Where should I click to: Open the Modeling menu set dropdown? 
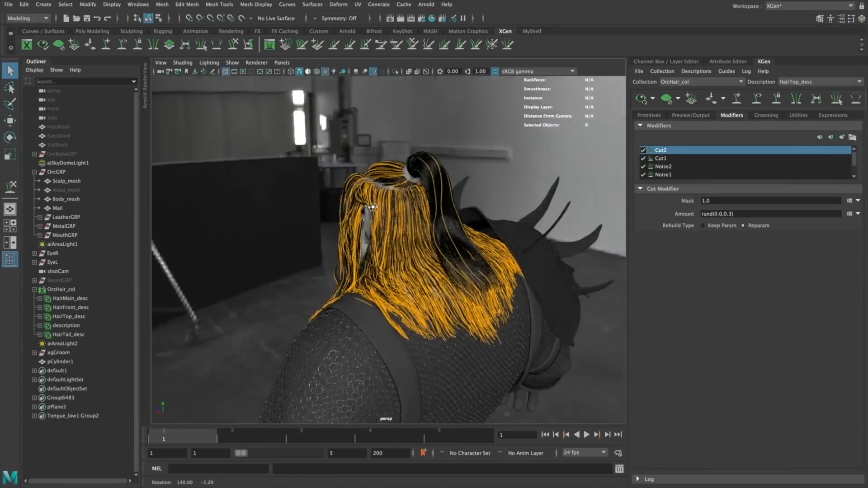tap(27, 19)
